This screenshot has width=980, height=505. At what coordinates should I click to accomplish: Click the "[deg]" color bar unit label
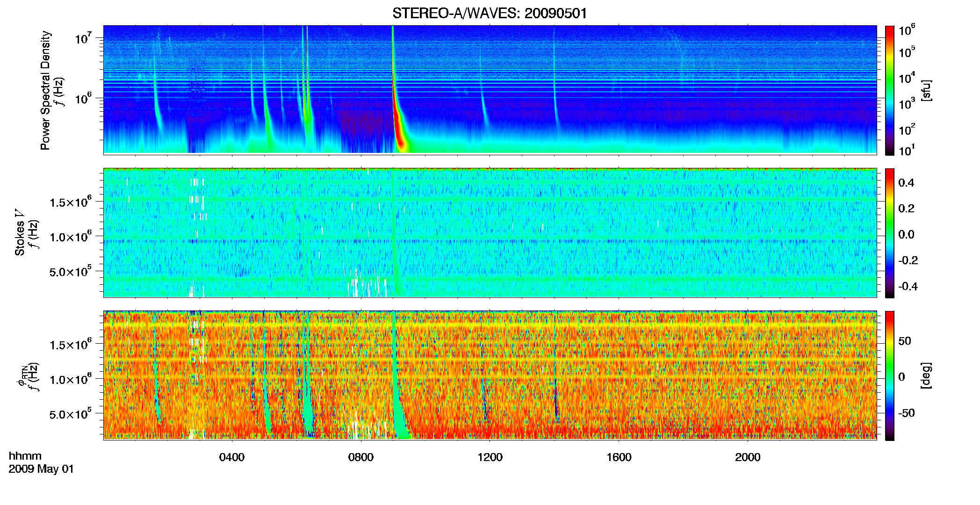click(926, 375)
